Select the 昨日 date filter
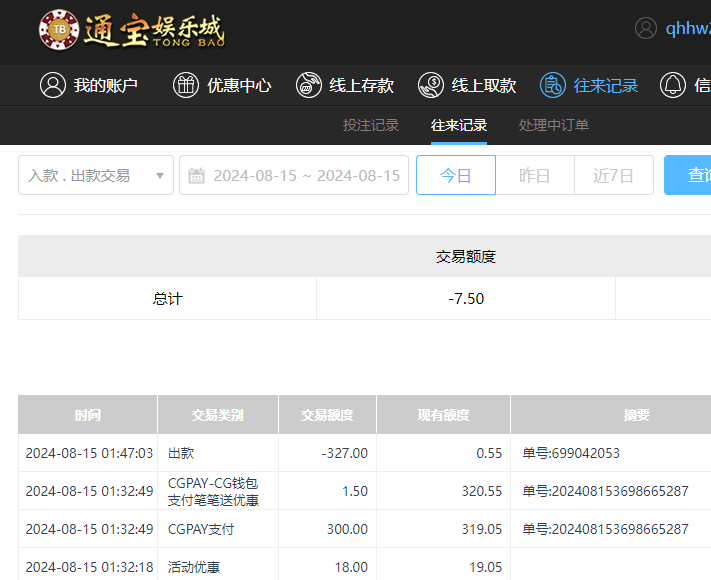The width and height of the screenshot is (711, 580). [x=535, y=176]
